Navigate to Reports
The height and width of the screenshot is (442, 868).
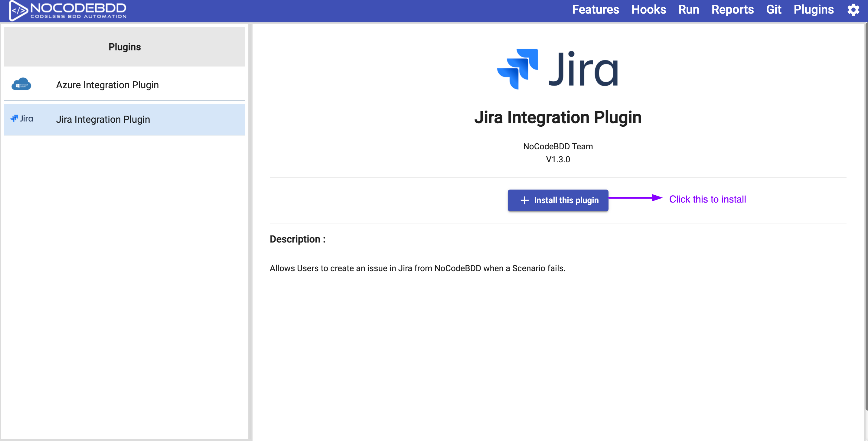tap(733, 9)
